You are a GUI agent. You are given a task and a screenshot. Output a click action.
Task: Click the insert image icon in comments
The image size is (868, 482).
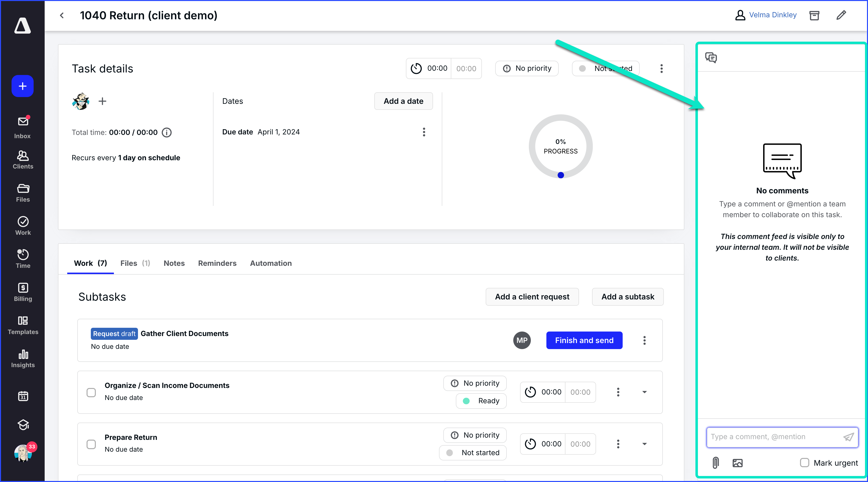(737, 462)
